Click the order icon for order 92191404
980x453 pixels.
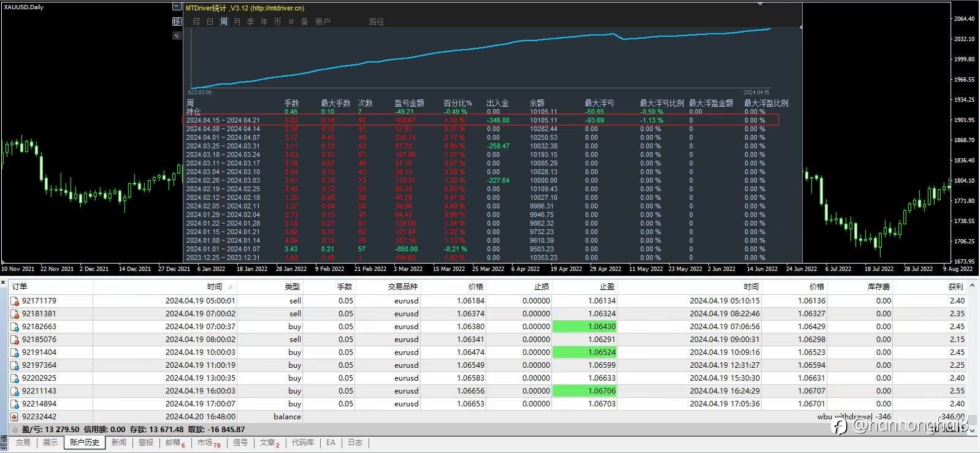pos(15,352)
